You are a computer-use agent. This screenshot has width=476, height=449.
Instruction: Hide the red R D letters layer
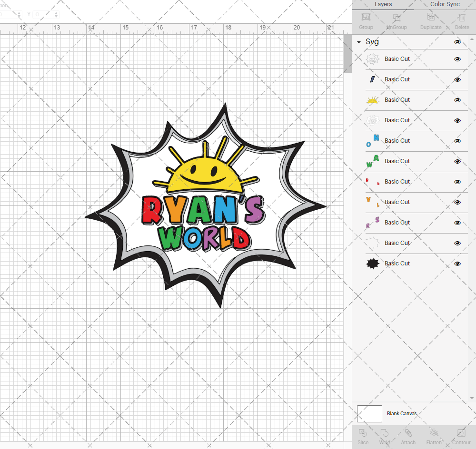457,182
